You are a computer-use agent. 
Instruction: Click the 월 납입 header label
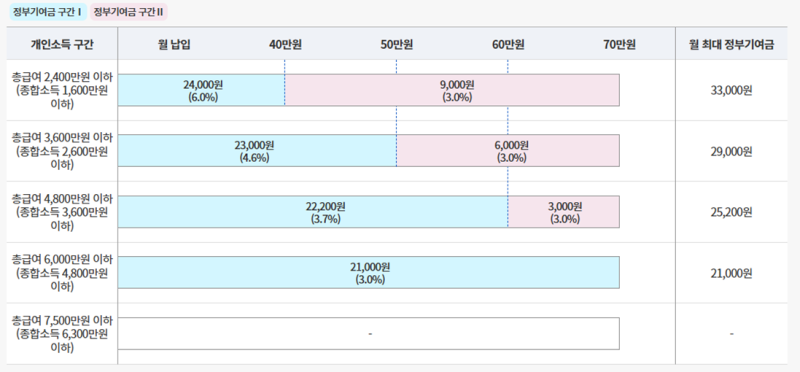(x=174, y=44)
